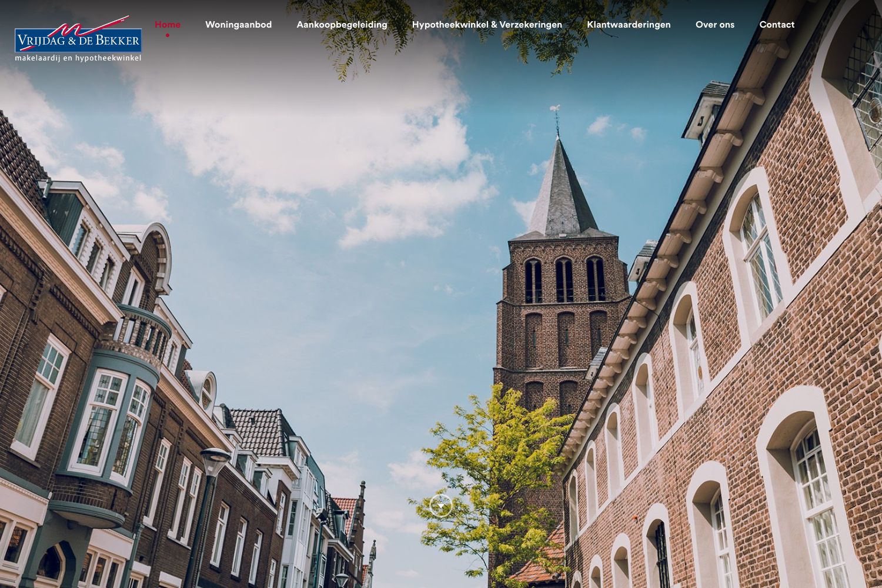Click the Vrijdag & De Bekker logo
This screenshot has height=588, width=882.
pyautogui.click(x=78, y=39)
